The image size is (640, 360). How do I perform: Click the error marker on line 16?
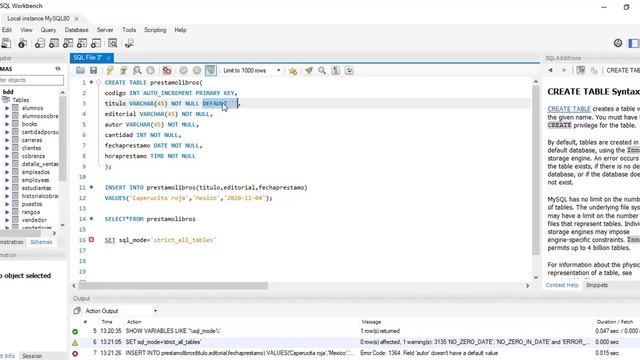click(91, 240)
